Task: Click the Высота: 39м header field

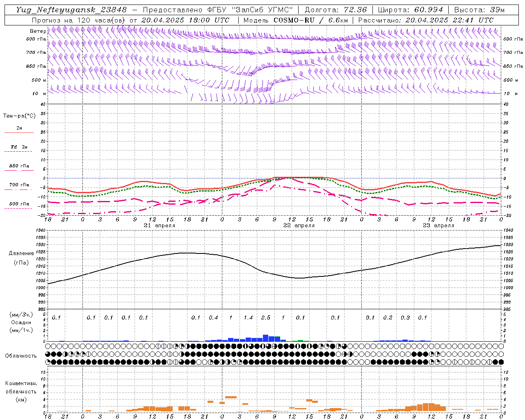Action: (x=479, y=10)
